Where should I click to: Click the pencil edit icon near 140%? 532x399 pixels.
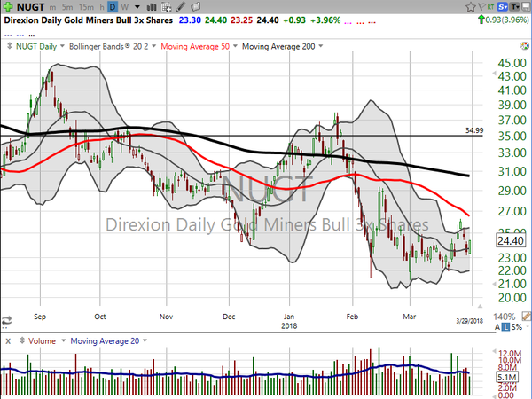[526, 317]
